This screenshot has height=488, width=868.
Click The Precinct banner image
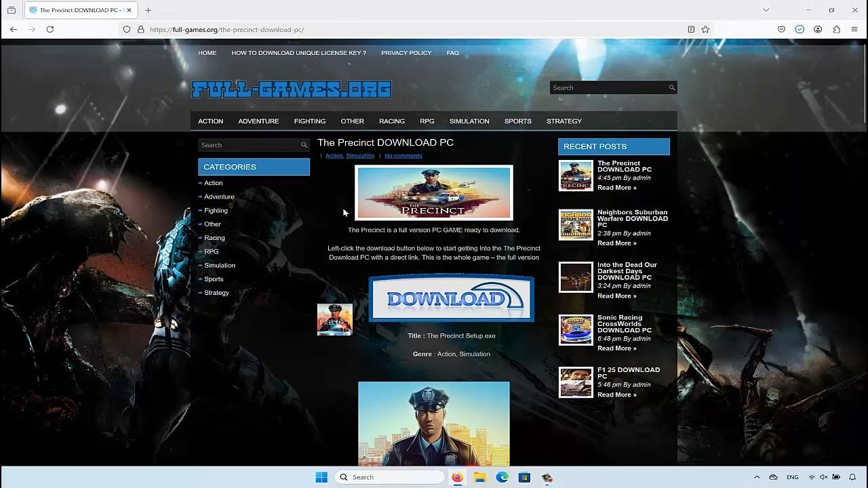pos(434,193)
